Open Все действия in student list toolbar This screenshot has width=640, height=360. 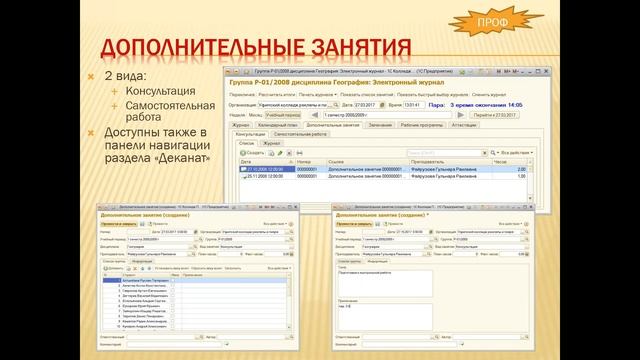click(x=280, y=269)
